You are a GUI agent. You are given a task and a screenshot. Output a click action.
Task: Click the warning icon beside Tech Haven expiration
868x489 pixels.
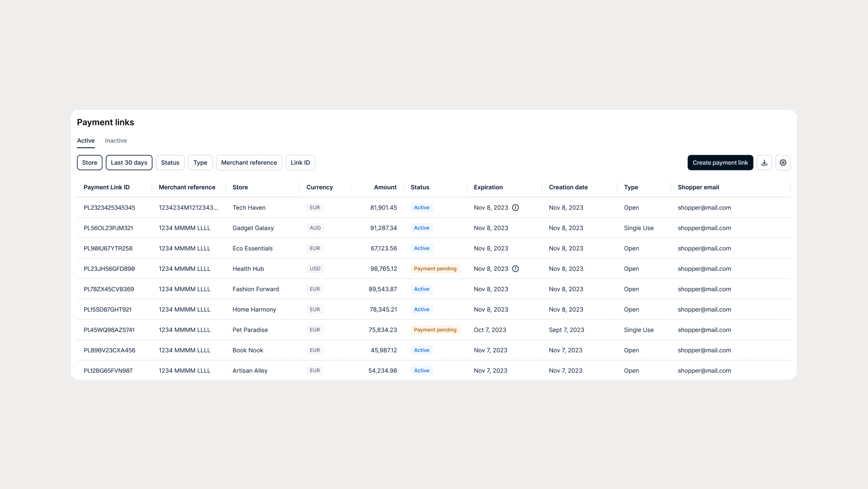[516, 207]
